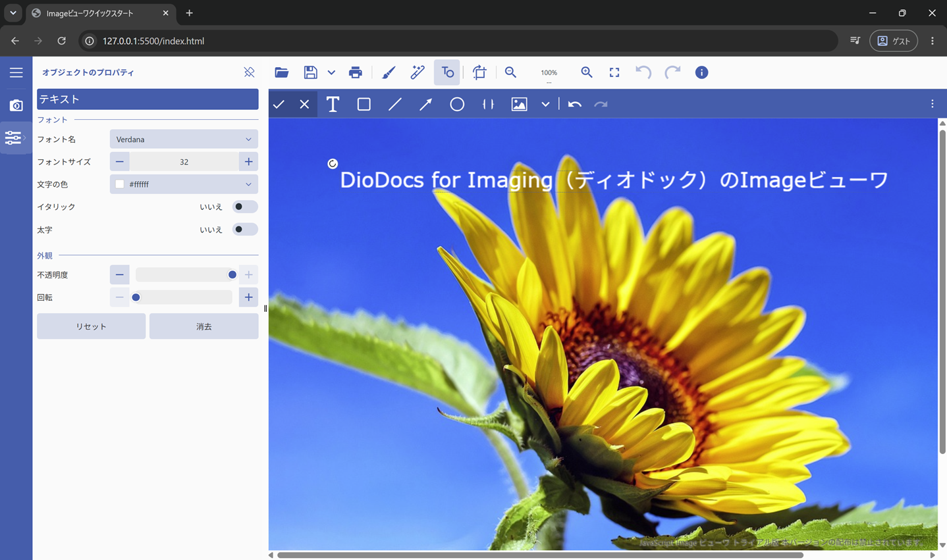Add a text object
Viewport: 947px width, 560px height.
(x=333, y=104)
